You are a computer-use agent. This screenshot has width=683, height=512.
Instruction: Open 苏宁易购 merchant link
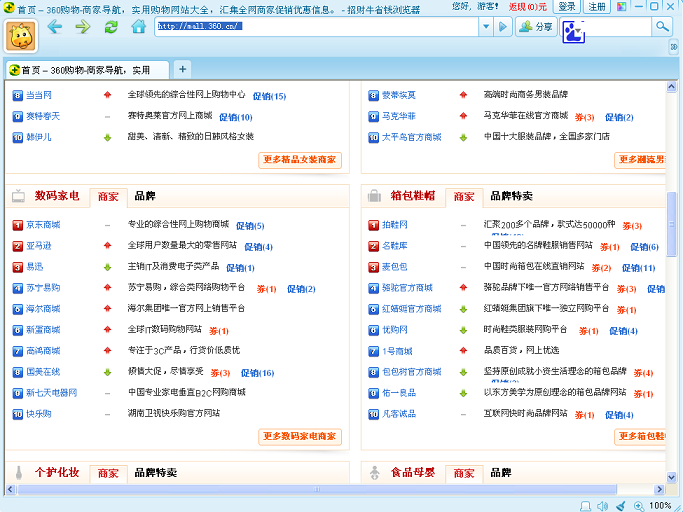(43, 288)
